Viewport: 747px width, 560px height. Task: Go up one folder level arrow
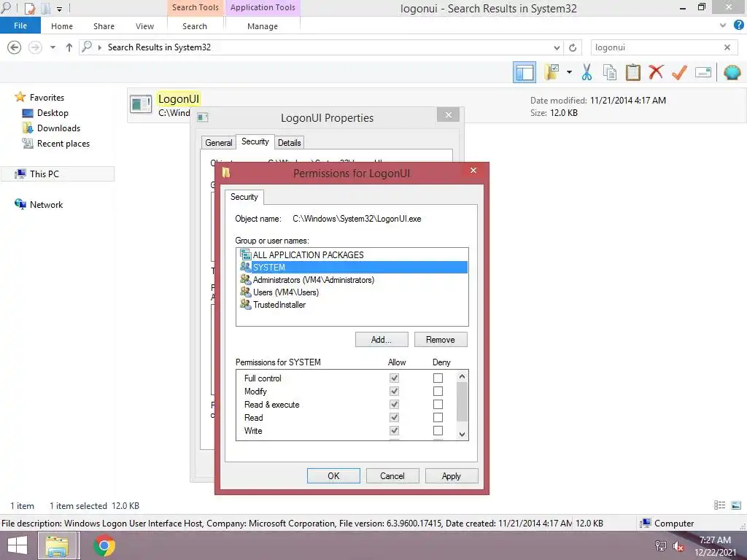point(69,47)
